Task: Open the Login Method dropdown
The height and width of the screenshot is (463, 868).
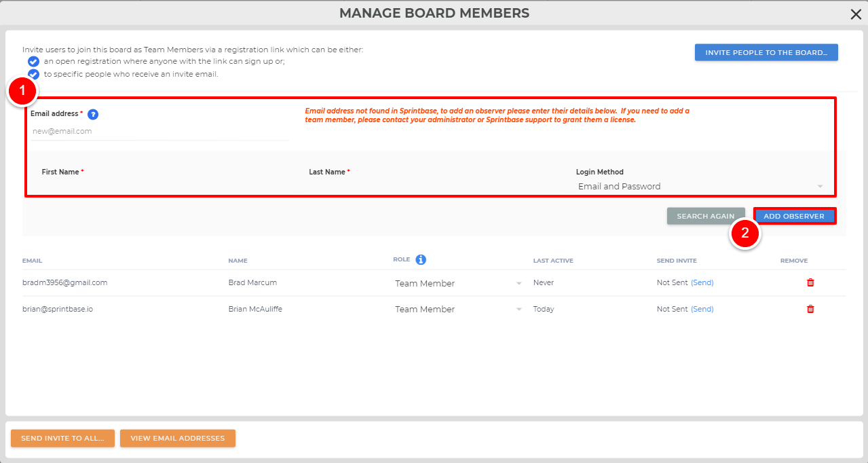Action: tap(700, 187)
